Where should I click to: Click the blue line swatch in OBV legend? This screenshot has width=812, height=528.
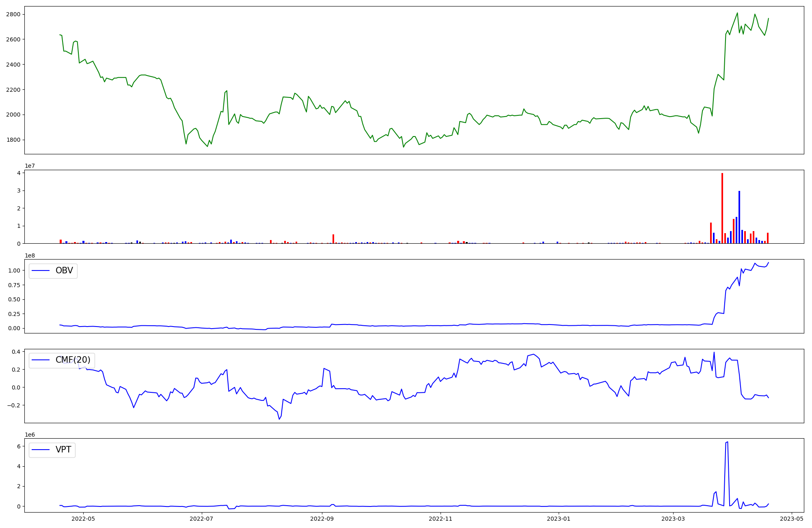click(41, 271)
